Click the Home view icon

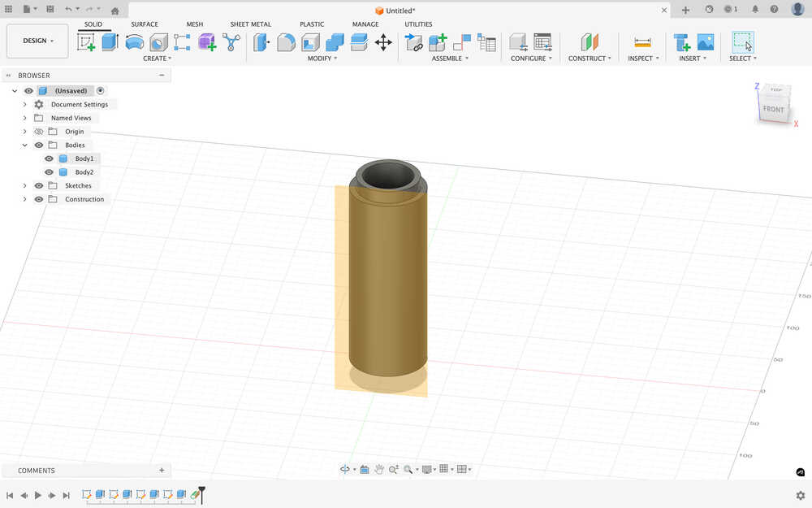coord(115,11)
